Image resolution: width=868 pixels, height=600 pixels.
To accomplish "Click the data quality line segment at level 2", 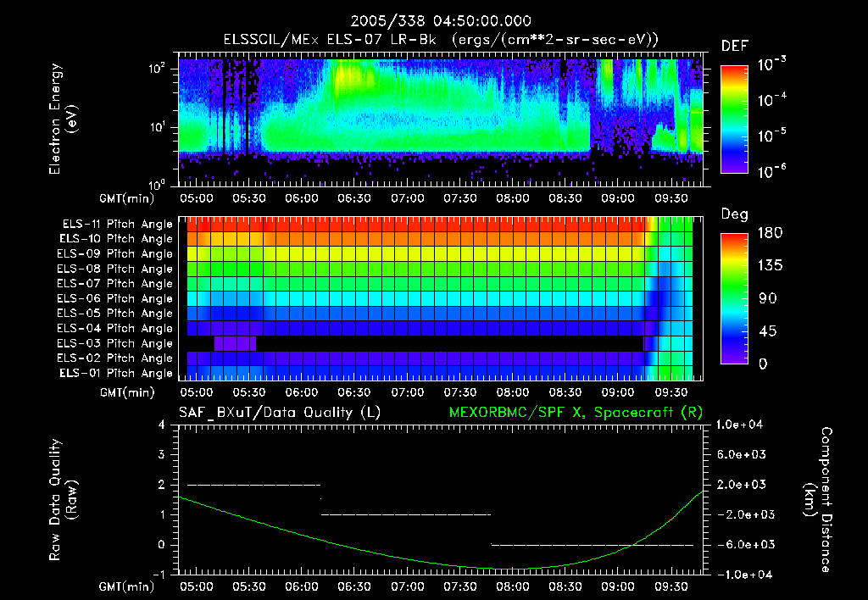I will coord(254,485).
